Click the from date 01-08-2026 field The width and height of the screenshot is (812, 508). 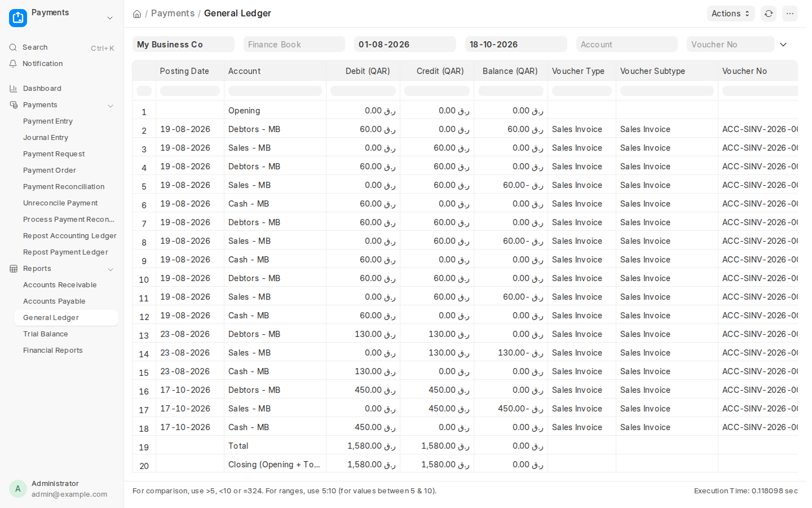[405, 45]
